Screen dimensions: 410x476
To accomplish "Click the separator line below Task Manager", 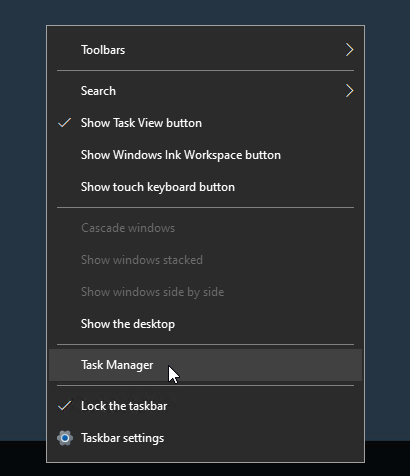I will tap(205, 386).
